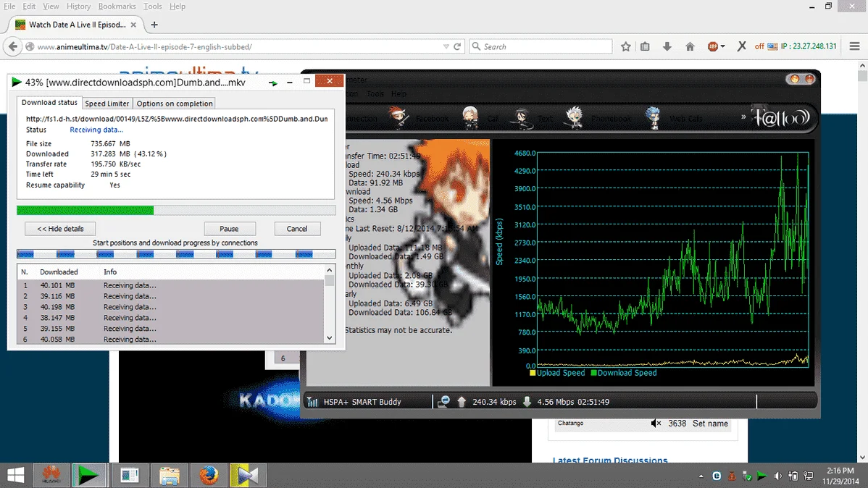The image size is (868, 488).
Task: Mute Chatango speaker icon
Action: 656,424
